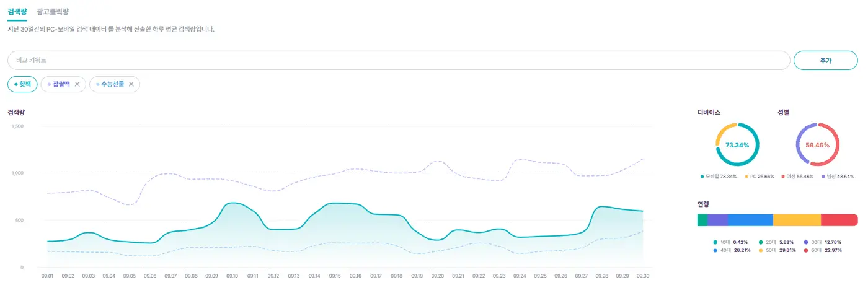
Task: Select the 핫팩 keyword chip
Action: (x=22, y=84)
